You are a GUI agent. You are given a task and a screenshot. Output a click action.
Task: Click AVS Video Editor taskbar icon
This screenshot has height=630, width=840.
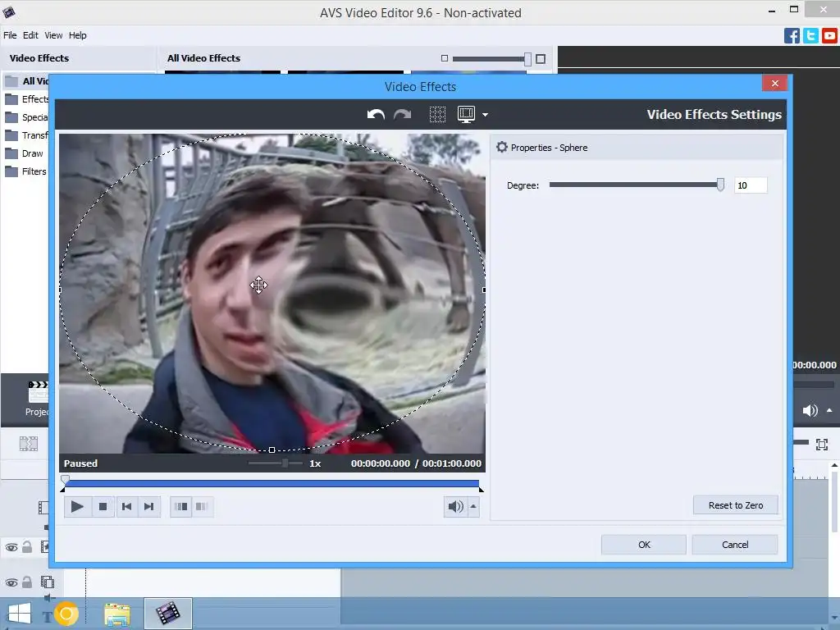(167, 614)
